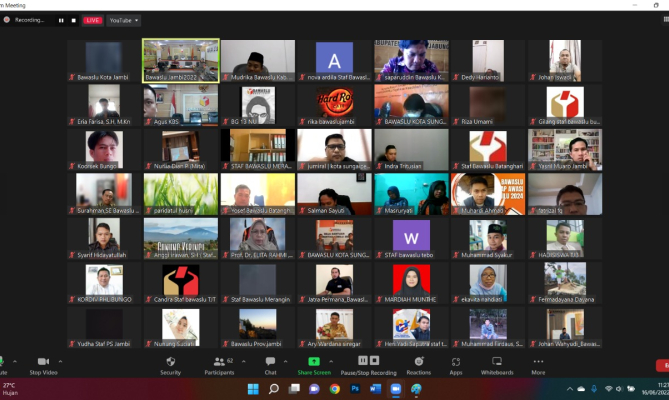
Task: Select the Prof. Dr. ELITA RAHMI video tile
Action: [257, 237]
